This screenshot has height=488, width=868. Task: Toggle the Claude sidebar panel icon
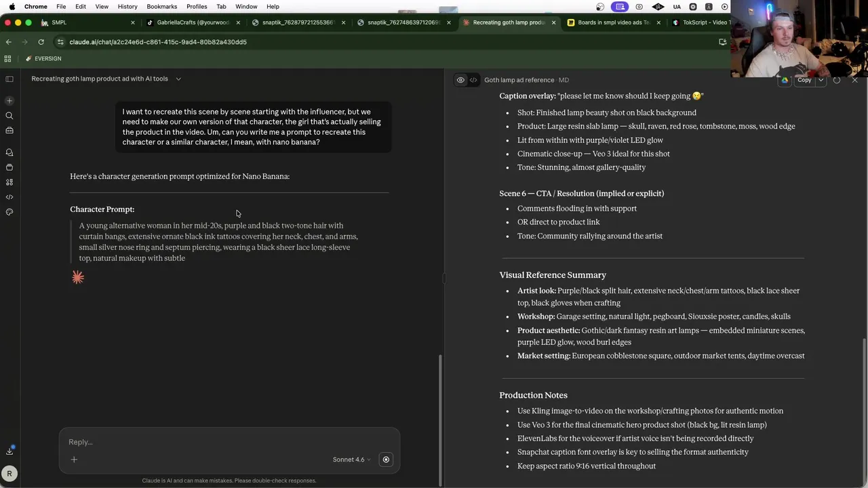point(9,79)
